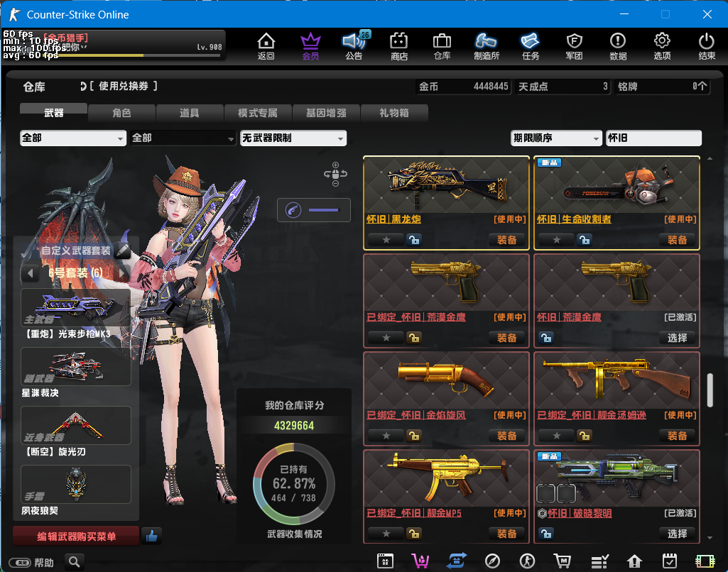Viewport: 728px width, 572px height.
Task: Click the rainbow film strip icon
Action: (x=705, y=561)
